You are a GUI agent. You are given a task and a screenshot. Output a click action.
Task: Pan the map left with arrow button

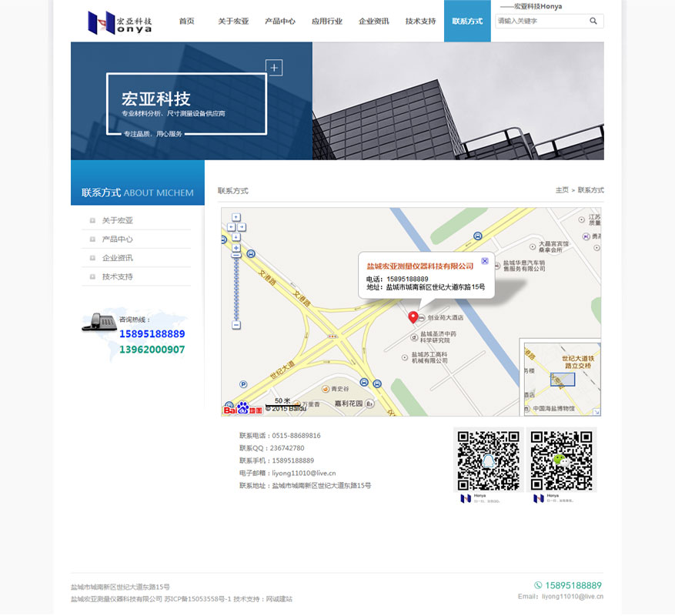click(231, 227)
